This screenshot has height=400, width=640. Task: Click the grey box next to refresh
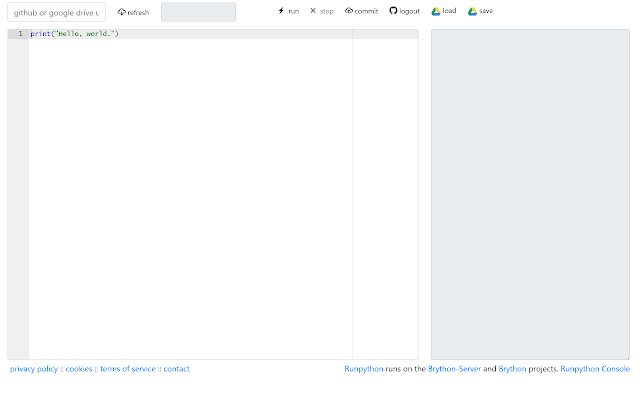[x=198, y=12]
